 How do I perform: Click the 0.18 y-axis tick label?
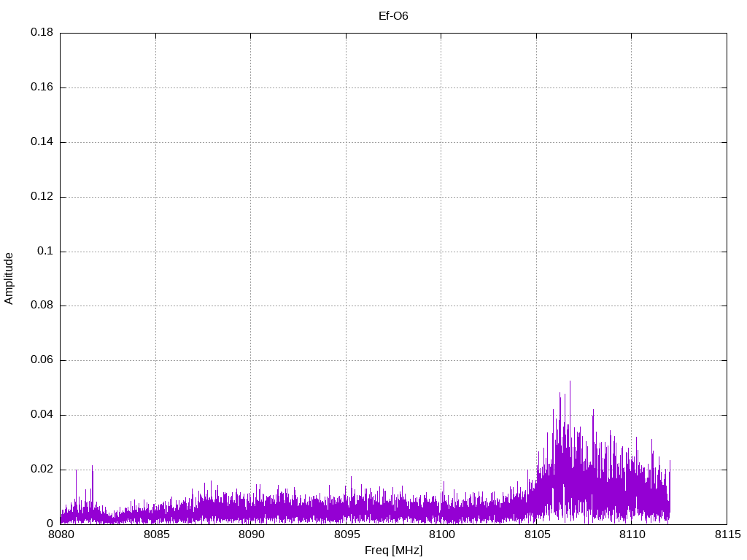click(42, 33)
